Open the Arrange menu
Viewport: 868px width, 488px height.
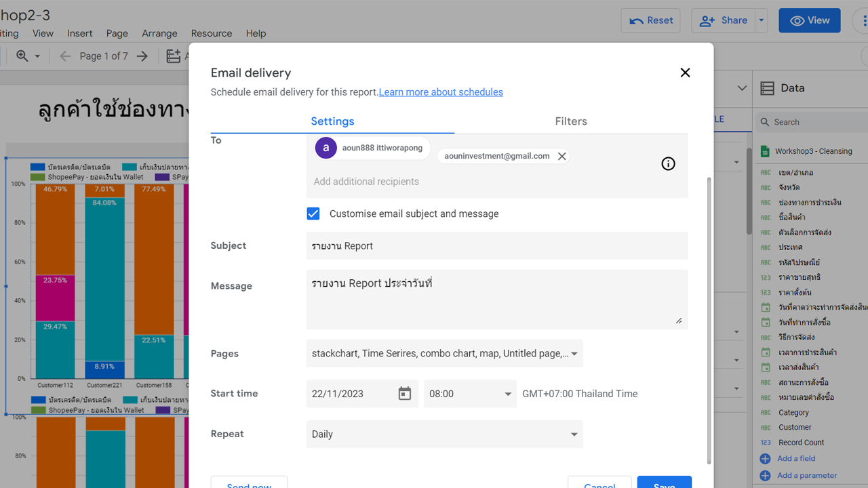click(x=159, y=33)
